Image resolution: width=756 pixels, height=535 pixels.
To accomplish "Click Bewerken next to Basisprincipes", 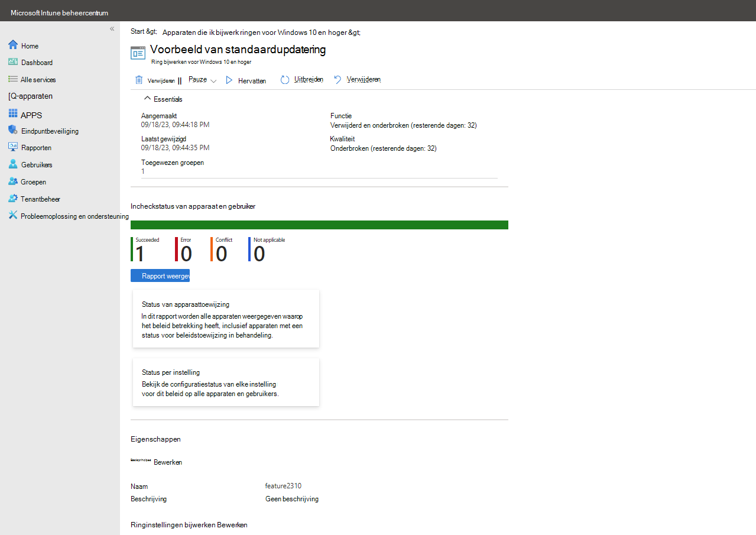I will (168, 462).
